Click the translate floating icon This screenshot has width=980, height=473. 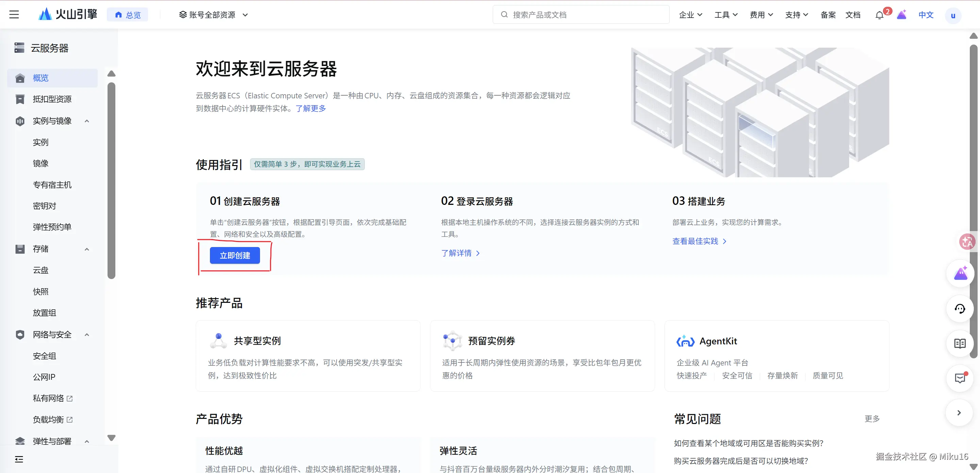click(x=967, y=242)
